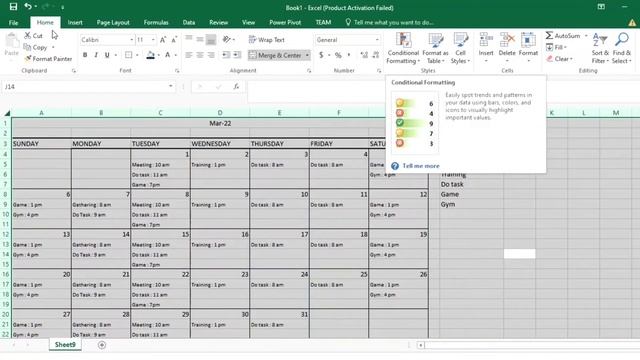Toggle Italic formatting
Image resolution: width=640 pixels, height=360 pixels.
point(96,55)
